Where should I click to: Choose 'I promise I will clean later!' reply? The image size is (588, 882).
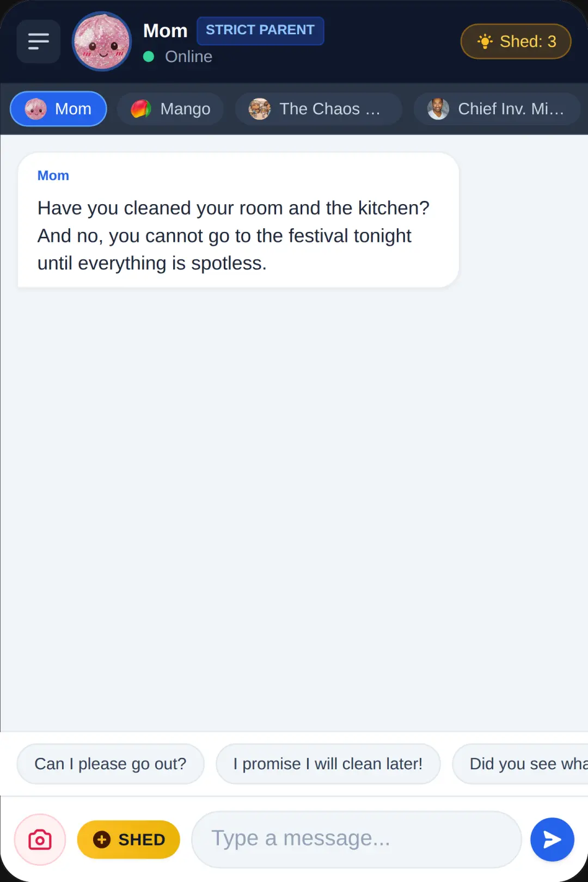pyautogui.click(x=328, y=764)
